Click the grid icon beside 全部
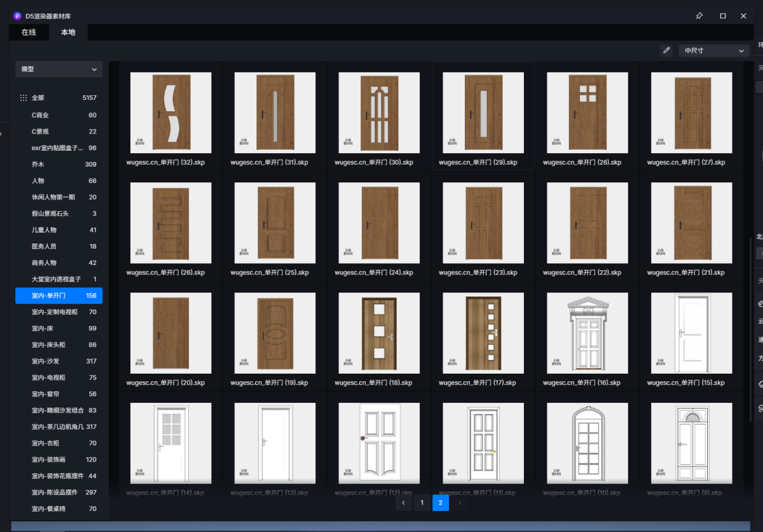 tap(24, 98)
